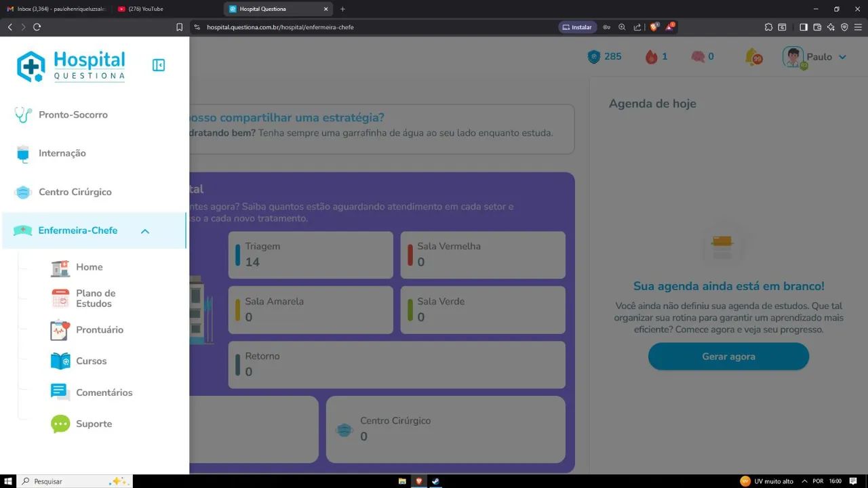The image size is (868, 488).
Task: Open the browser hamburger menu
Action: [858, 27]
